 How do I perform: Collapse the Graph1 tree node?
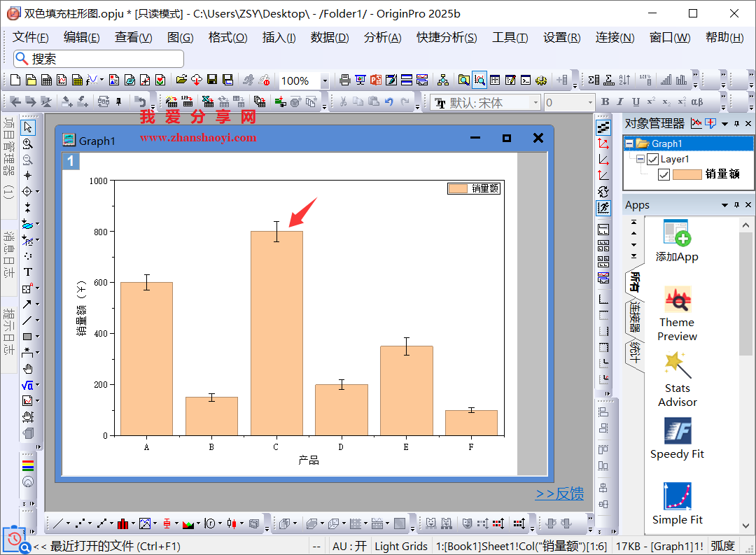click(x=629, y=143)
